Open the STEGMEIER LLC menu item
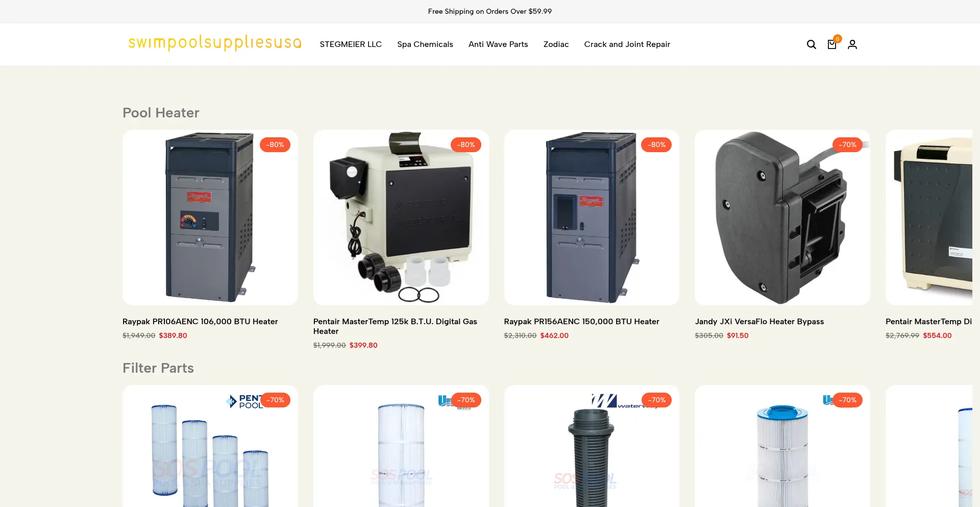Viewport: 980px width, 507px height. pyautogui.click(x=351, y=44)
